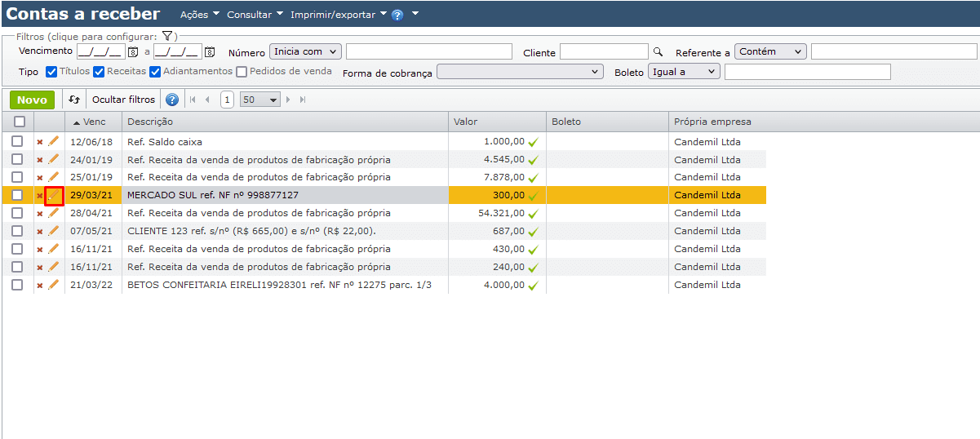980x439 pixels.
Task: Open the Imprimir/exportar menu
Action: tap(338, 15)
